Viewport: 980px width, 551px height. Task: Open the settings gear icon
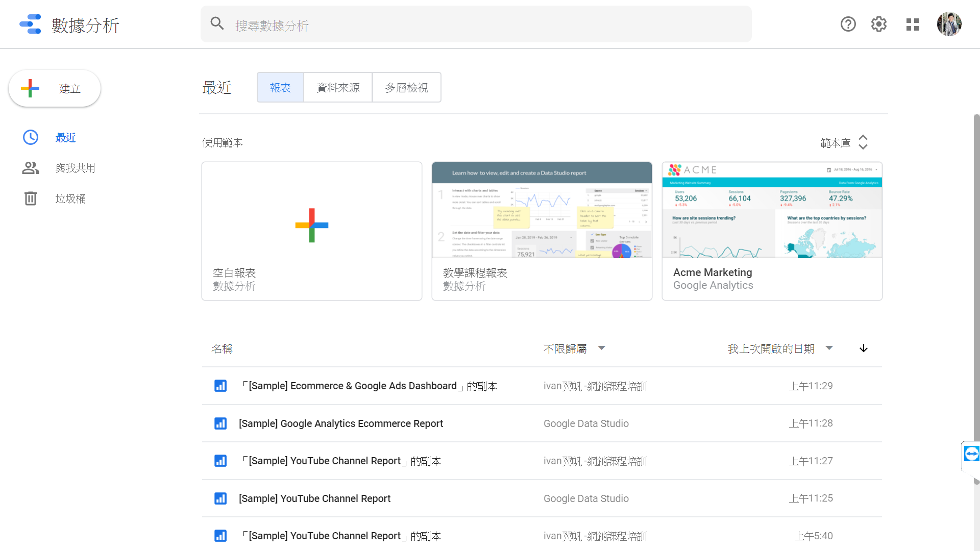coord(879,24)
